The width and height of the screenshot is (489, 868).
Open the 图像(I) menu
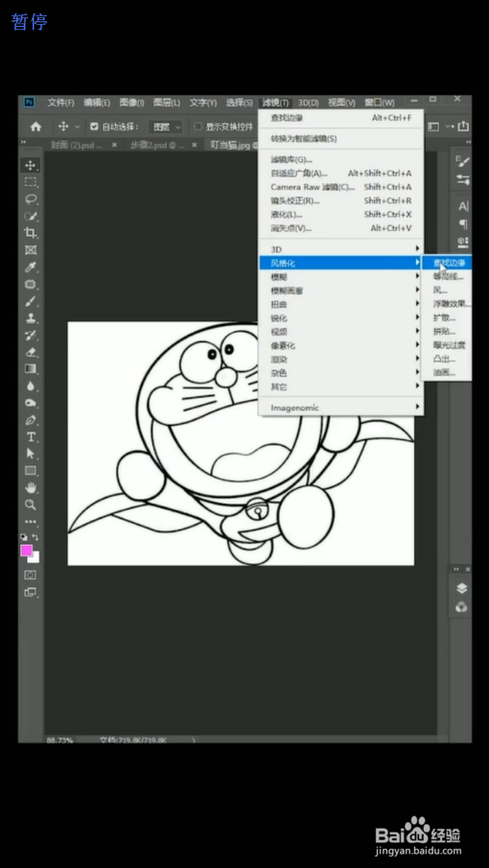(x=132, y=103)
